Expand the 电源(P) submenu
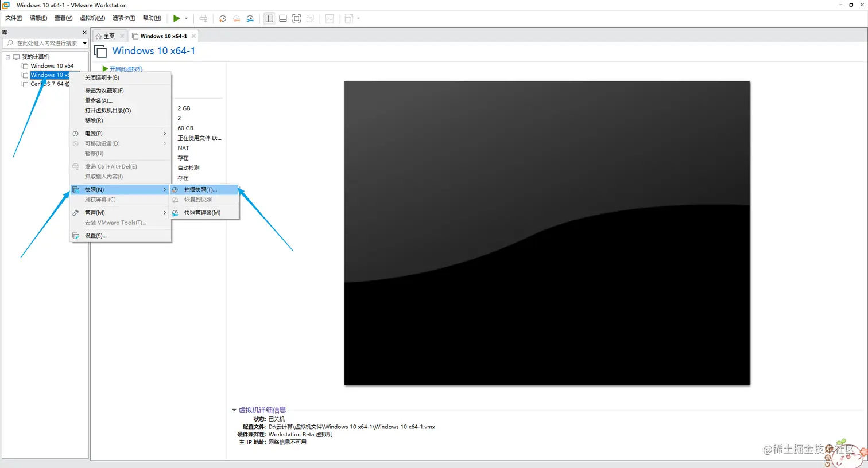This screenshot has height=468, width=868. pos(121,134)
